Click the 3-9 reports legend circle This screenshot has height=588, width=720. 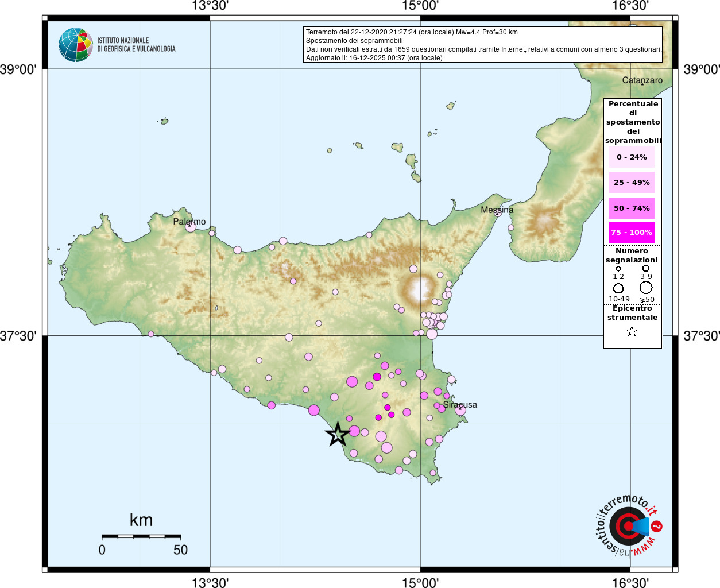(646, 268)
